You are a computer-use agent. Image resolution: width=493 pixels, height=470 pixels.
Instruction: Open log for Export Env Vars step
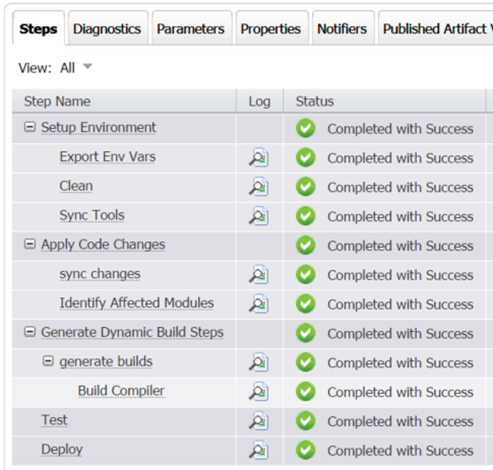[x=259, y=158]
